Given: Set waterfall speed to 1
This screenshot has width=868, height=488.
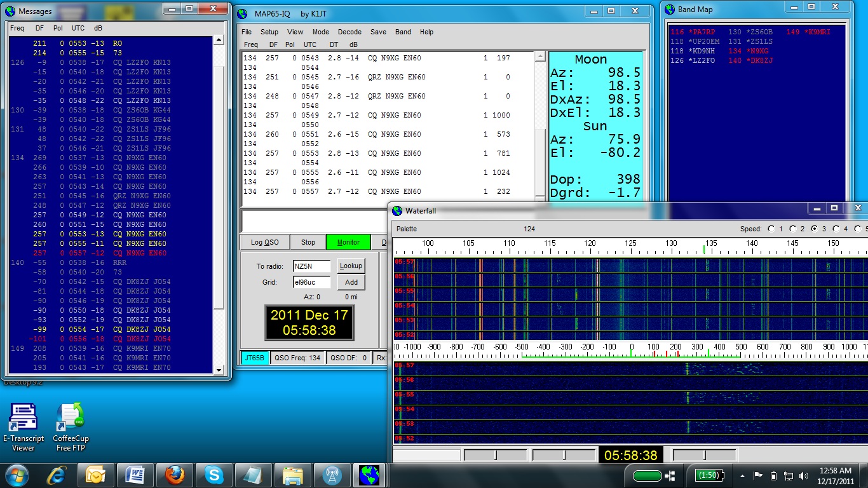Looking at the screenshot, I should (771, 229).
